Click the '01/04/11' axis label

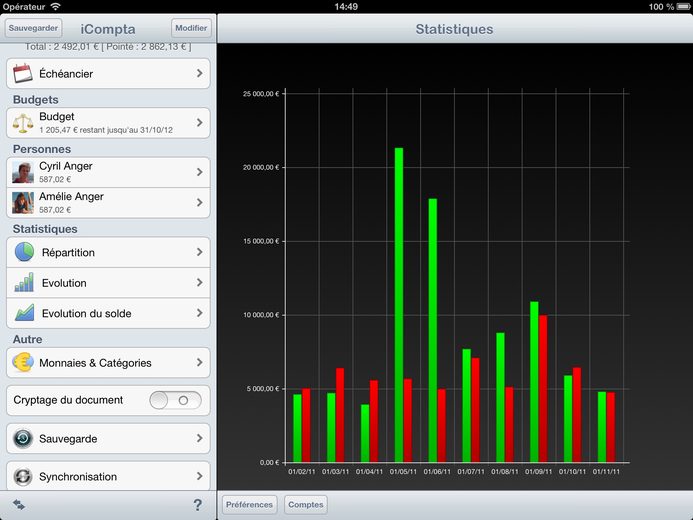pos(369,472)
